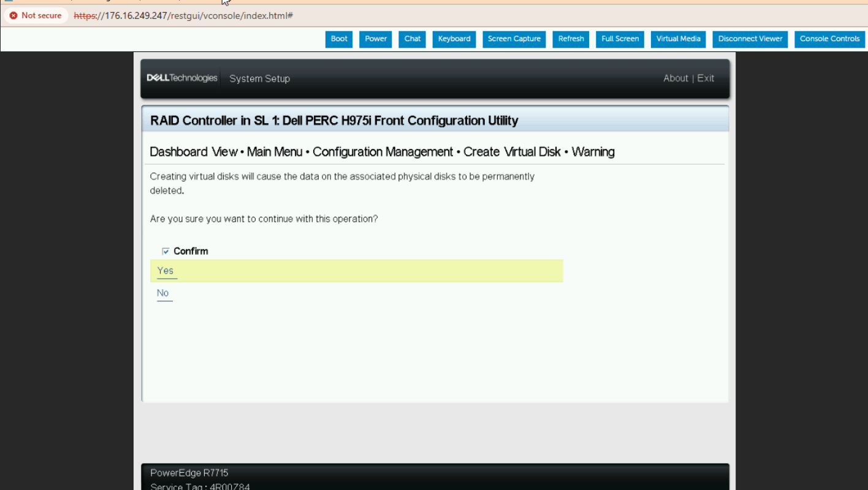The width and height of the screenshot is (868, 490).
Task: Click the Screen Capture button
Action: pos(514,39)
